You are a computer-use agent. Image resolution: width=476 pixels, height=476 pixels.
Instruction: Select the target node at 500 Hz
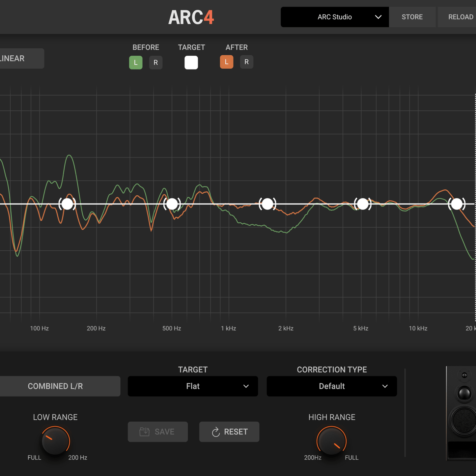172,204
